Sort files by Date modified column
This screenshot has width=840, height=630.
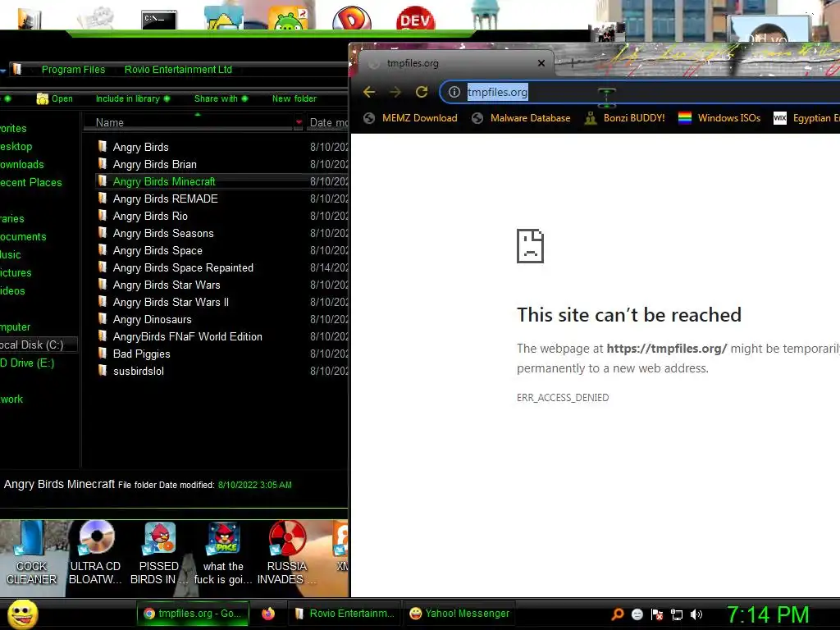(328, 123)
